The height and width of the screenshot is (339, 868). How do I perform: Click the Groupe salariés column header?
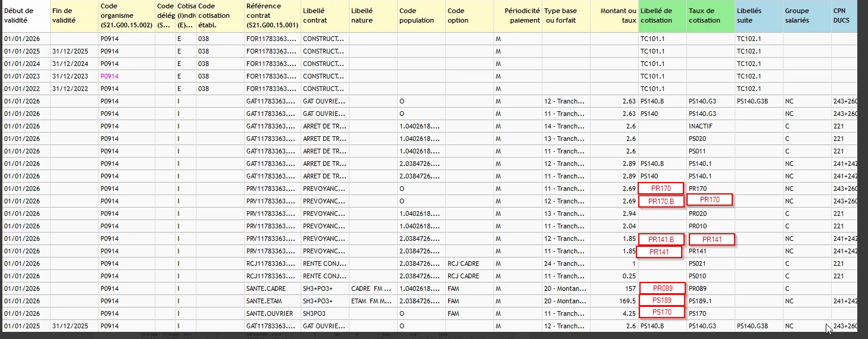[807, 16]
